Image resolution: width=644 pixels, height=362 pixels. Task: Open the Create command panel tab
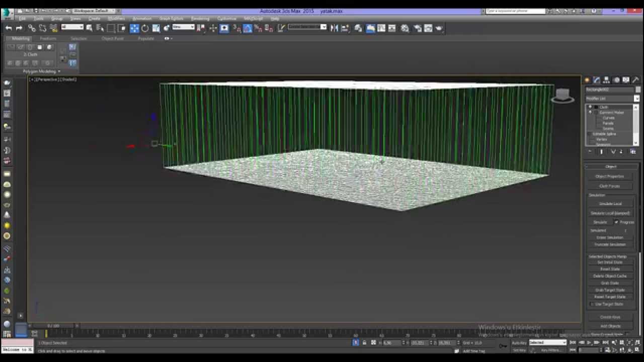coord(587,80)
